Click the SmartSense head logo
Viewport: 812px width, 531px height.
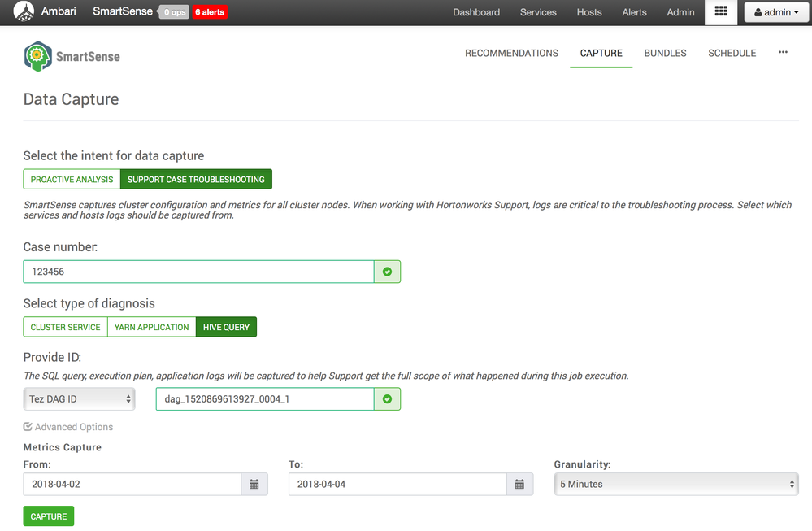tap(38, 56)
